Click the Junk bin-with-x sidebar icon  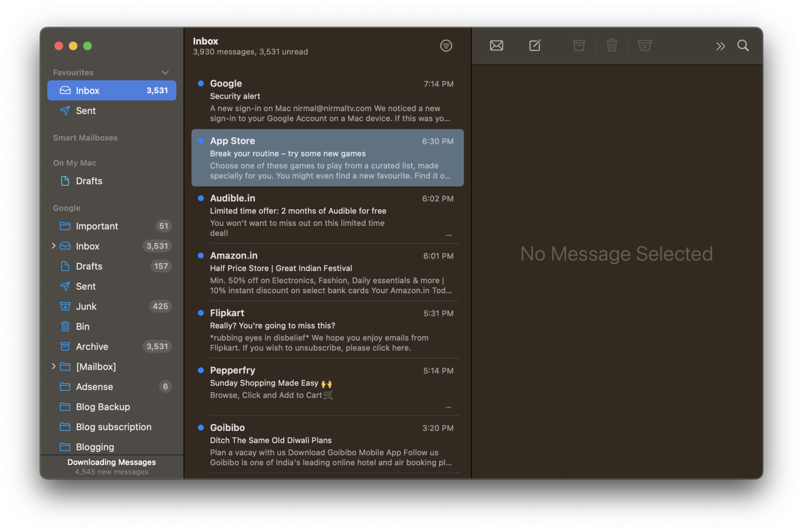point(65,306)
